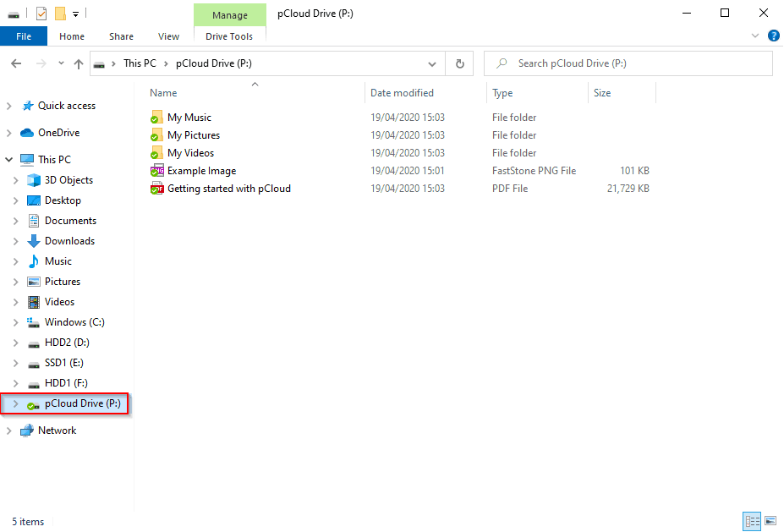Sort by the Type column
This screenshot has height=532, width=784.
[x=502, y=93]
